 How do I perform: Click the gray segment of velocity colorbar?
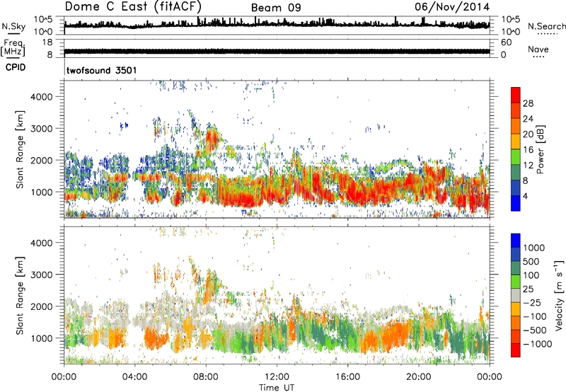point(516,296)
